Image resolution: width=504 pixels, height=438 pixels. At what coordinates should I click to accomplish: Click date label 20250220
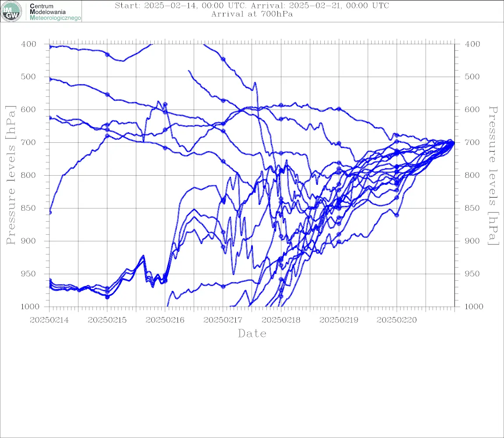[397, 320]
